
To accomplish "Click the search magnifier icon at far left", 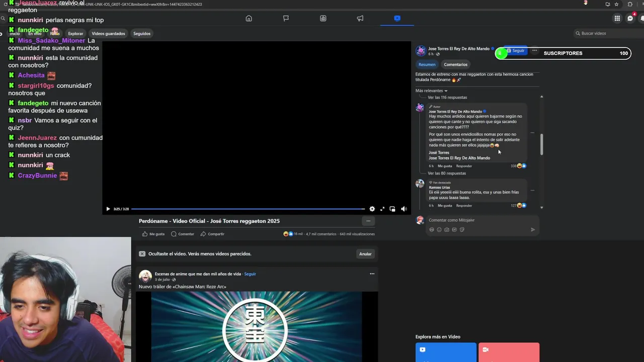I will pos(3,19).
